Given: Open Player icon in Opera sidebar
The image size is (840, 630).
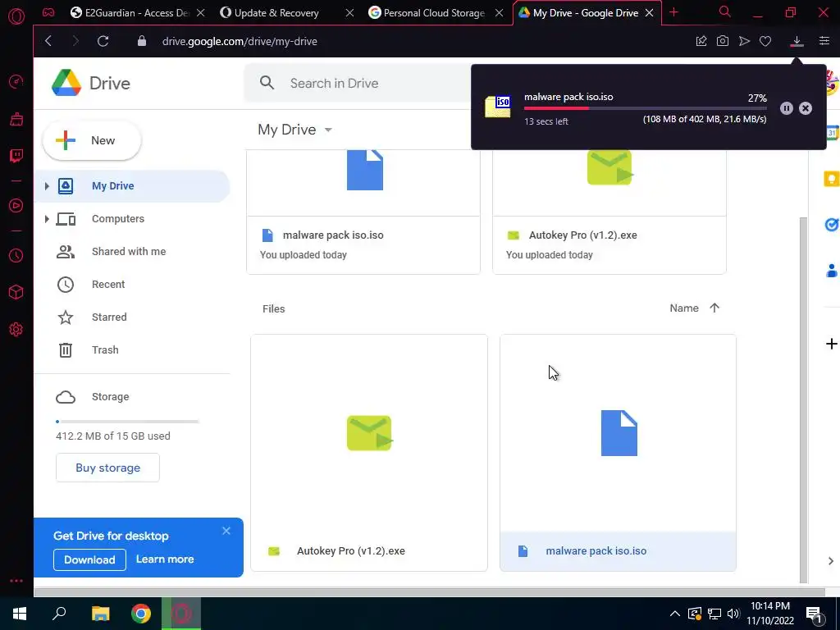Looking at the screenshot, I should tap(16, 206).
